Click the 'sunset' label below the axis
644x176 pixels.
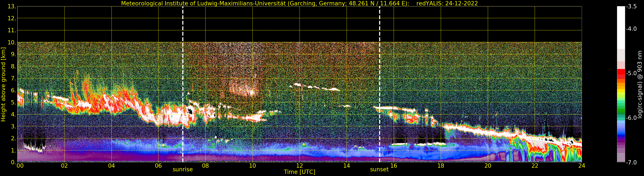pyautogui.click(x=379, y=170)
